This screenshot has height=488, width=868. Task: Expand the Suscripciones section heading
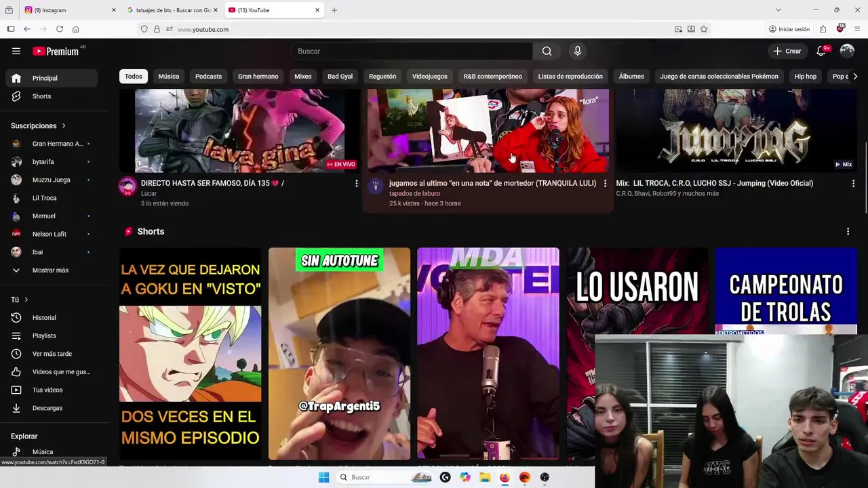click(x=39, y=125)
